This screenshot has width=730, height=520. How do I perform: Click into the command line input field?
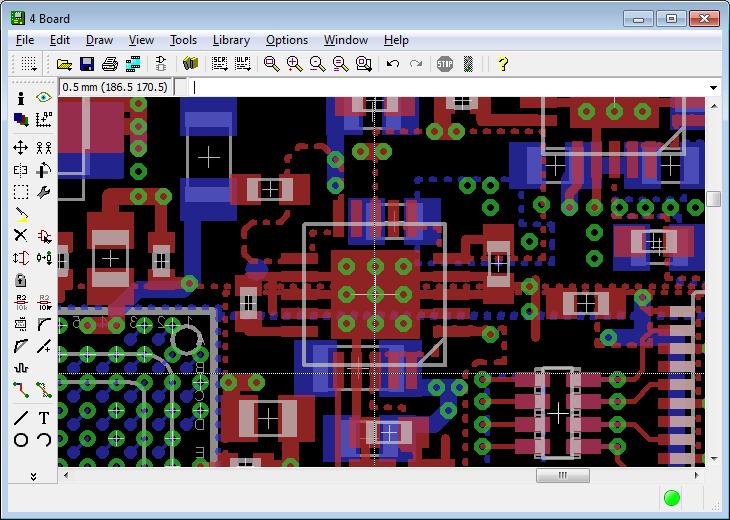coord(448,88)
